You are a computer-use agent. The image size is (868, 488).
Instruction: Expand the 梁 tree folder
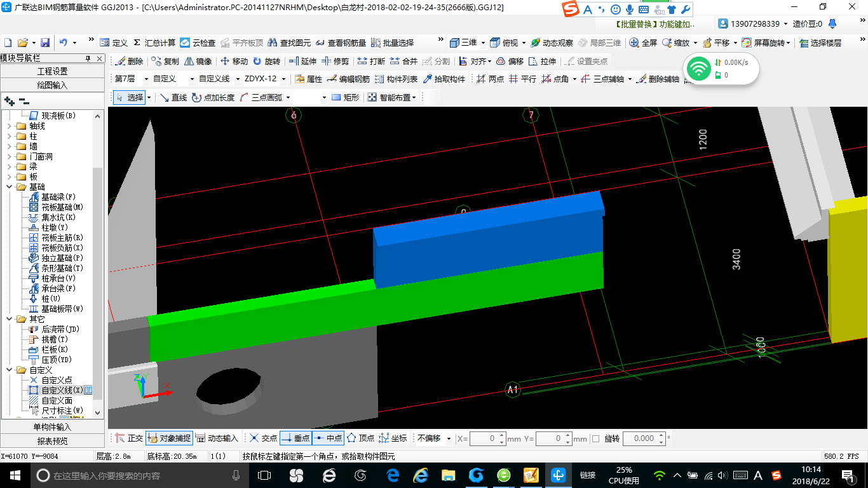[x=10, y=166]
